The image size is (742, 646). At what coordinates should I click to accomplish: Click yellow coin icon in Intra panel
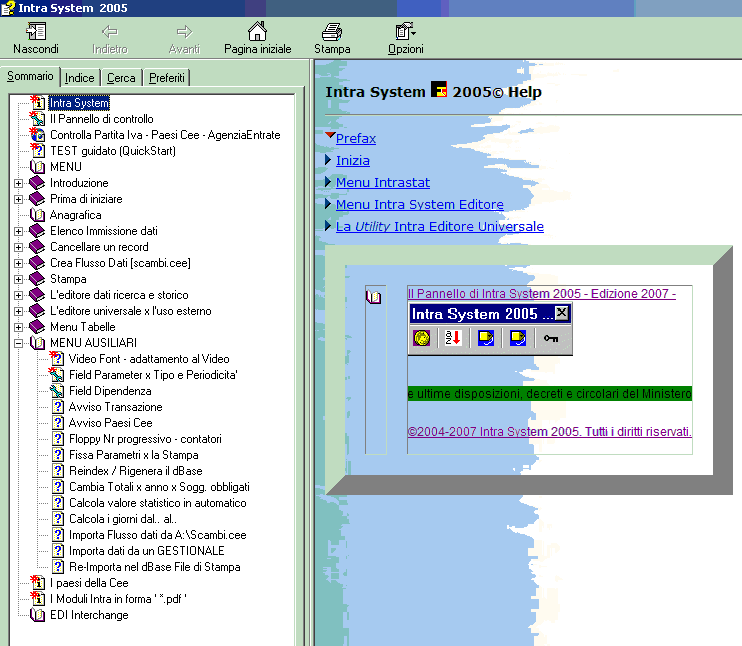(422, 338)
